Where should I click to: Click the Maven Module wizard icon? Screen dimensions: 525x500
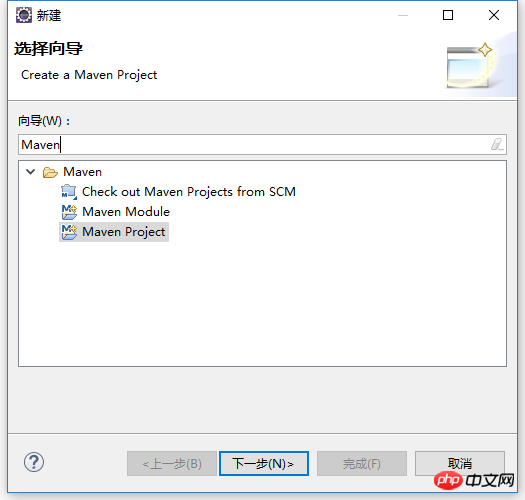tap(69, 212)
